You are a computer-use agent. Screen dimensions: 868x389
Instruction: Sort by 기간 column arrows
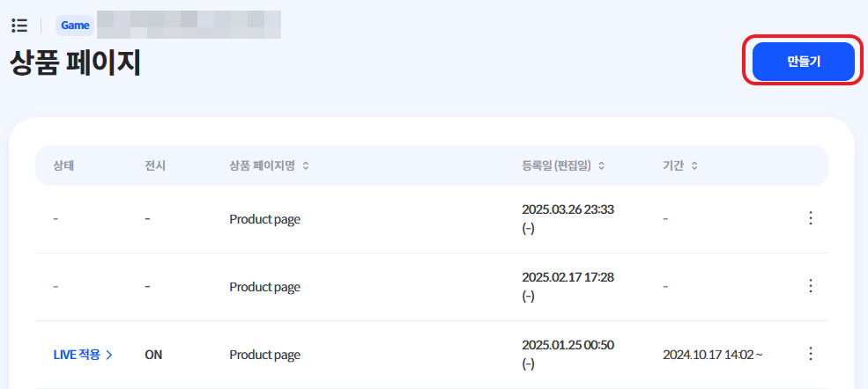pyautogui.click(x=694, y=165)
